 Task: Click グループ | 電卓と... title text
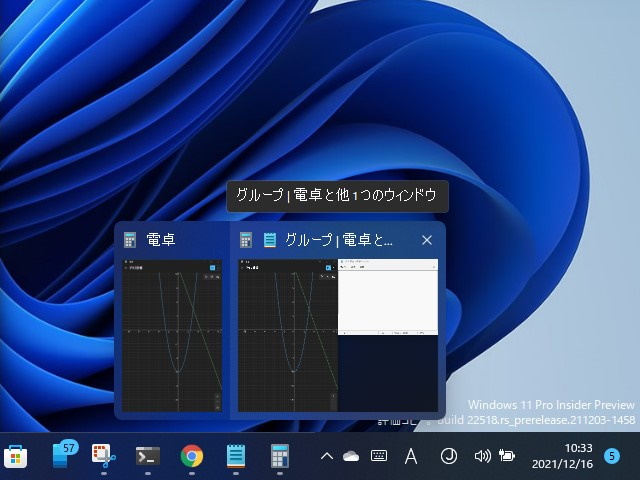[x=339, y=240]
